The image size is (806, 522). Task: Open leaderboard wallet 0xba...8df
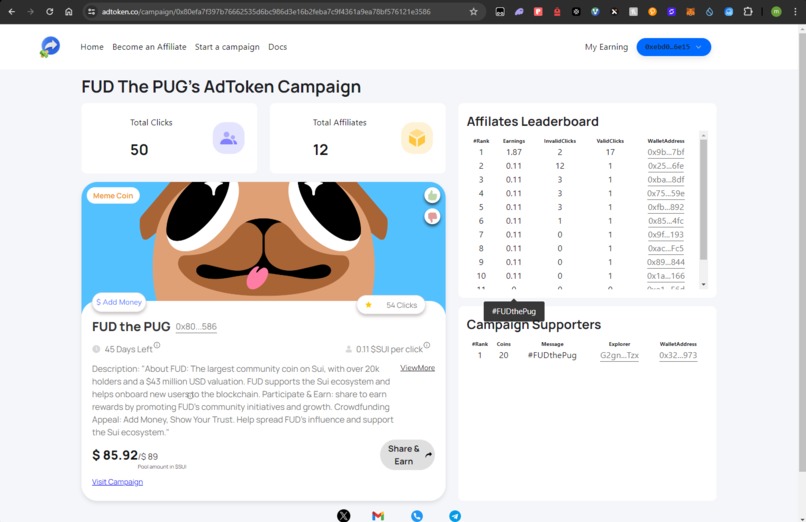click(x=666, y=179)
